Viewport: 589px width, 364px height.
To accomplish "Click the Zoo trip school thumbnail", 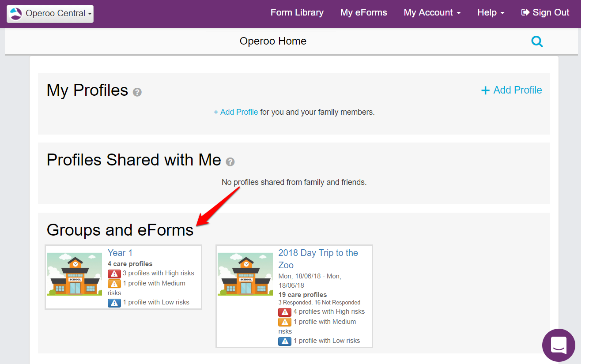I will click(245, 274).
